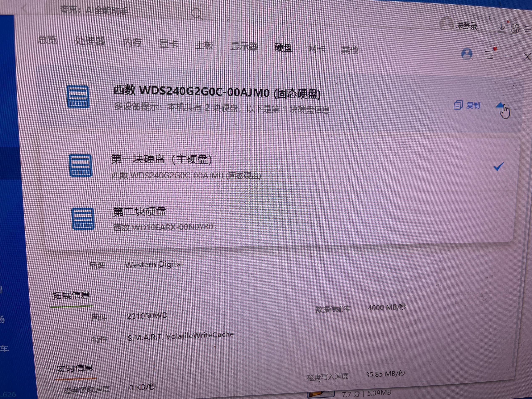
Task: Click the 实时信息 section heading
Action: coord(75,368)
